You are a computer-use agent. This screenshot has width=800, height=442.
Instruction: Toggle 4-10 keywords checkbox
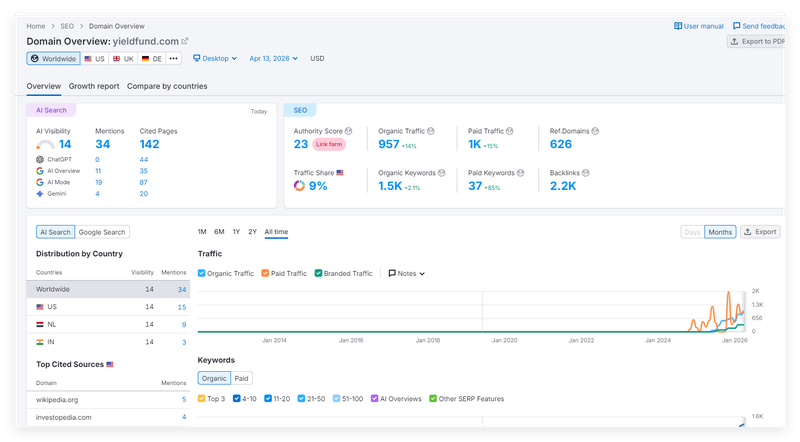pyautogui.click(x=237, y=399)
